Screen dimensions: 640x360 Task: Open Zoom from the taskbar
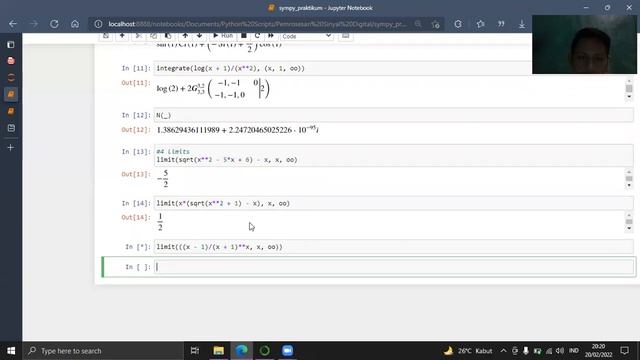pyautogui.click(x=287, y=351)
